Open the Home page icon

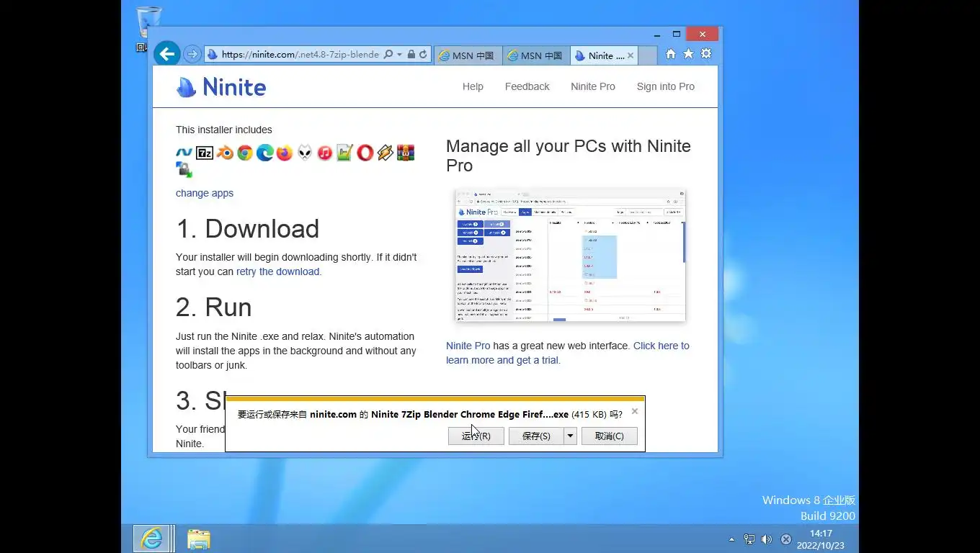pyautogui.click(x=671, y=54)
